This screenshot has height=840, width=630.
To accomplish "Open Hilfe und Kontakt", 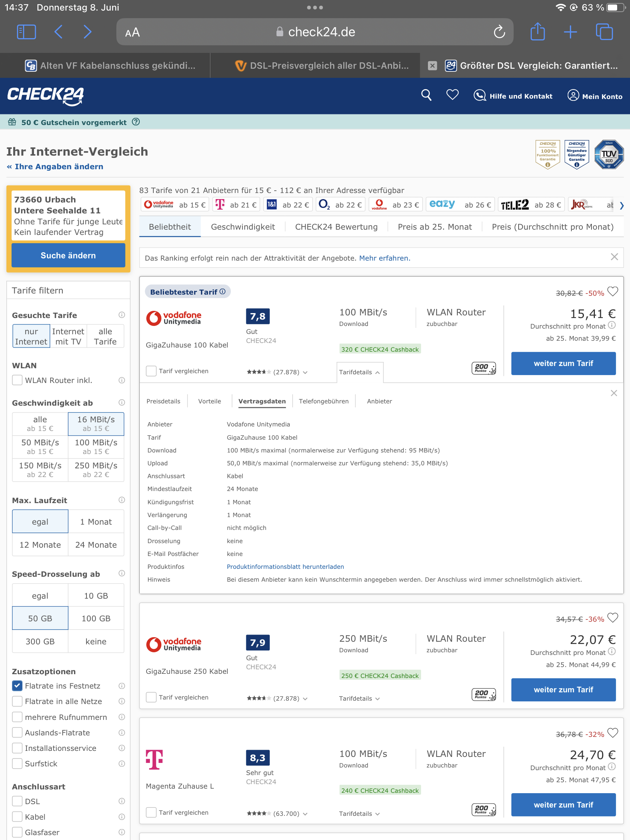I will coord(513,96).
